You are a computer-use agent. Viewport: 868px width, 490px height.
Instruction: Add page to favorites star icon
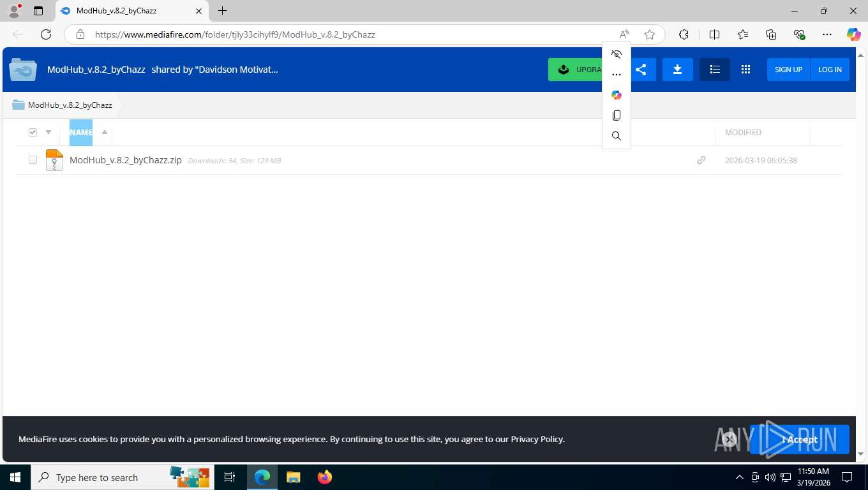pos(650,34)
